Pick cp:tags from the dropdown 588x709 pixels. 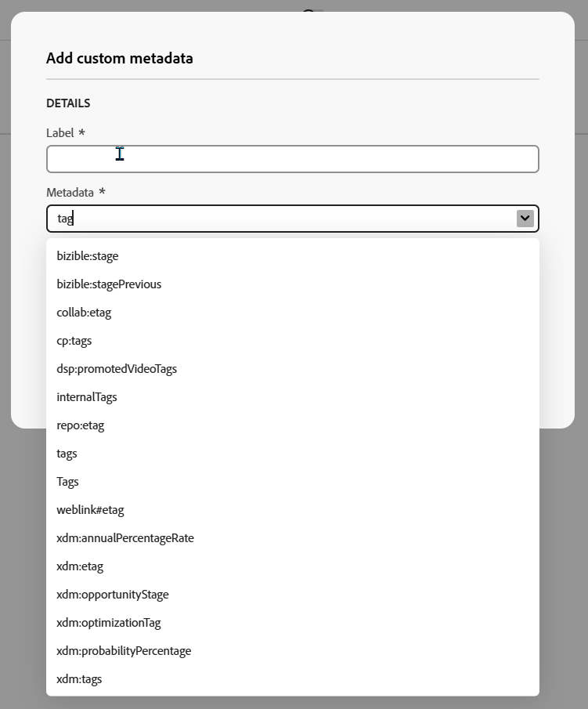74,341
